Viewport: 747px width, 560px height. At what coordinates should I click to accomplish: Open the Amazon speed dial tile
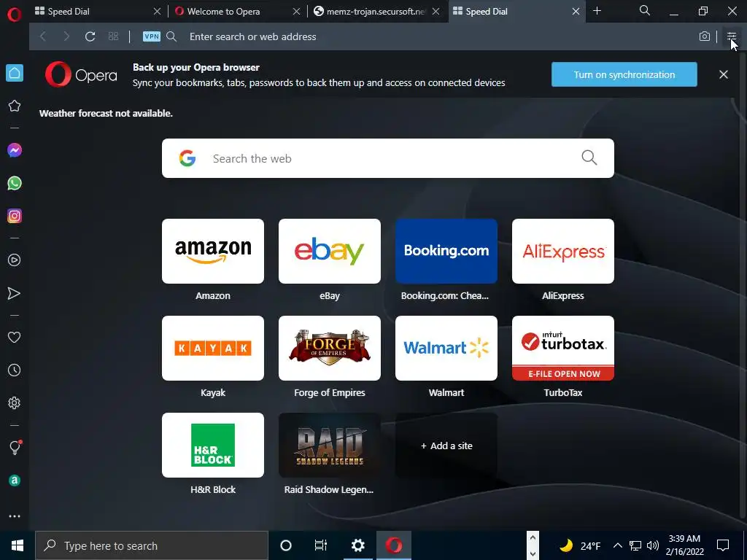click(213, 251)
